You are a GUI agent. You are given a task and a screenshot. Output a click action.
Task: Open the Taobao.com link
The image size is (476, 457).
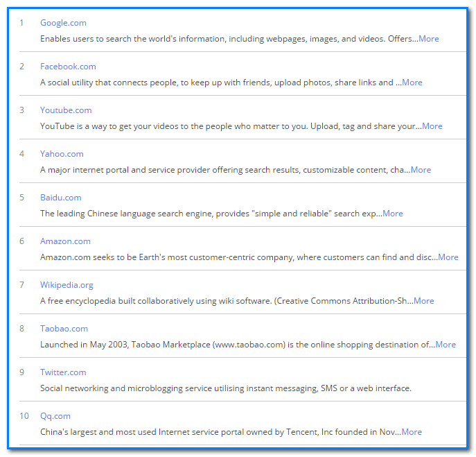click(64, 329)
